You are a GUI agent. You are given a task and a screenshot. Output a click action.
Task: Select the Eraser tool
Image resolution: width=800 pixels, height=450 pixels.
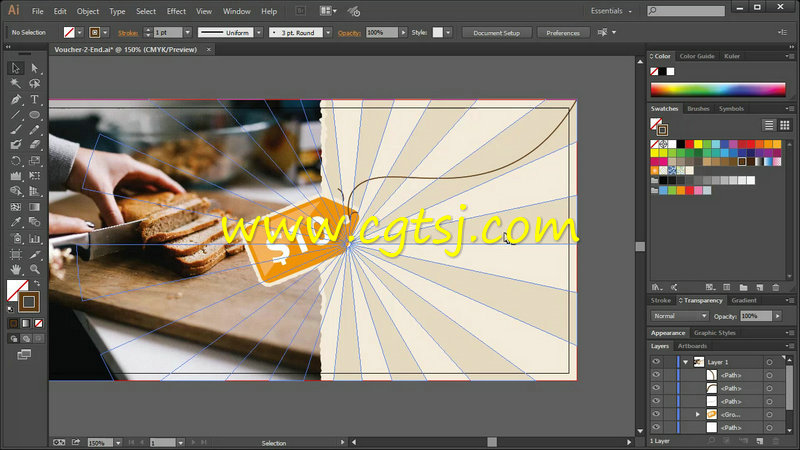[34, 145]
